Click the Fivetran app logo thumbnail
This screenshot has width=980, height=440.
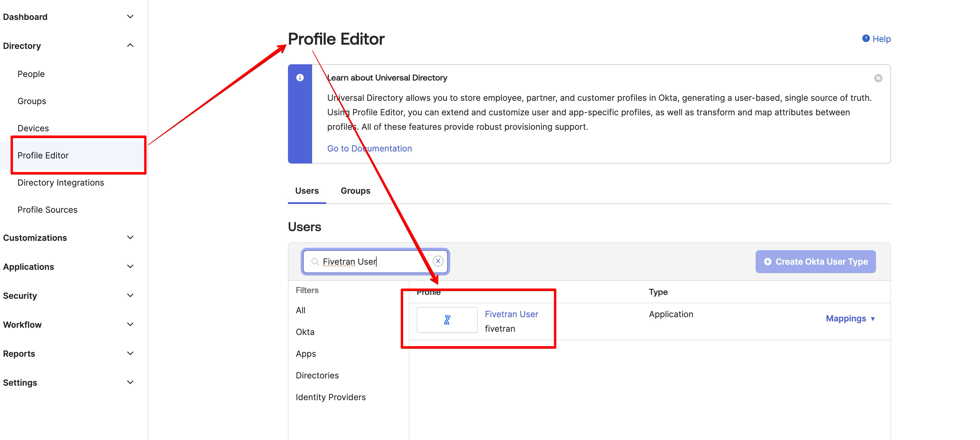tap(447, 320)
